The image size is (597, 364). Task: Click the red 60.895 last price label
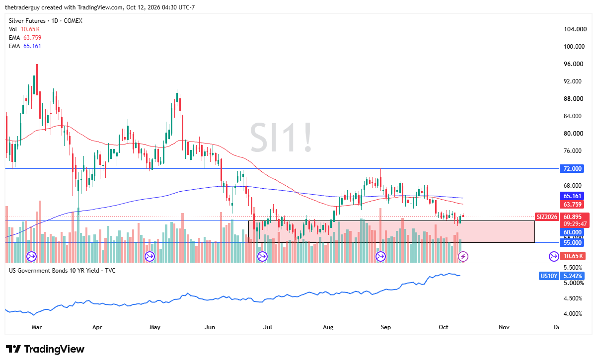pyautogui.click(x=573, y=217)
